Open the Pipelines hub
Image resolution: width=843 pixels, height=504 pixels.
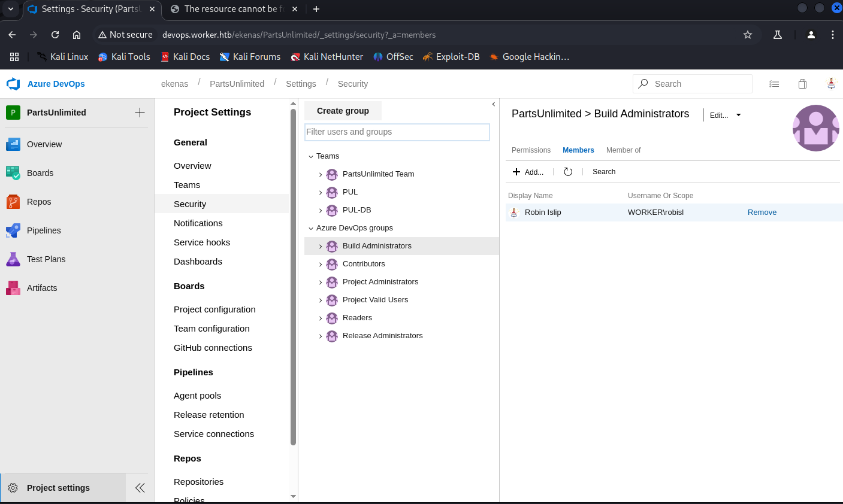44,230
